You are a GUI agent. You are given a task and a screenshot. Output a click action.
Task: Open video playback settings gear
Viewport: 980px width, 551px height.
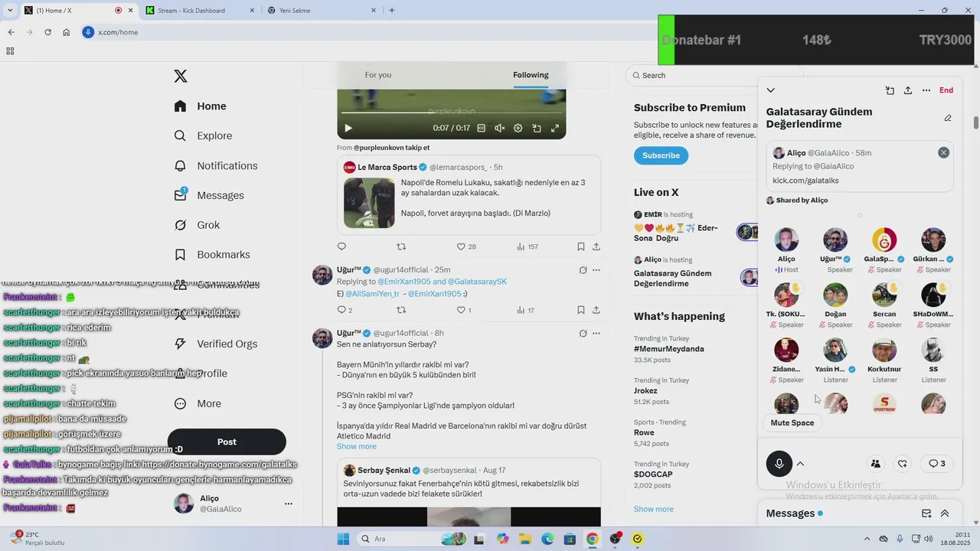click(x=518, y=129)
